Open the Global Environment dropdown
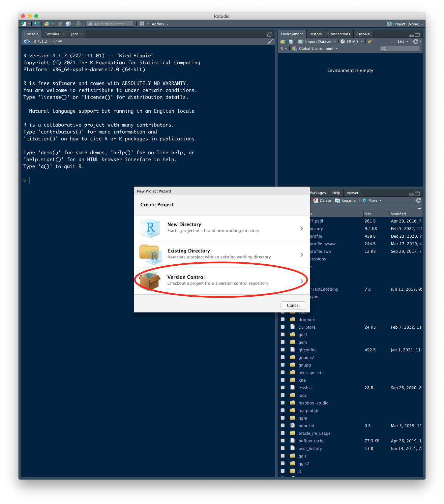The height and width of the screenshot is (504, 444). (315, 48)
